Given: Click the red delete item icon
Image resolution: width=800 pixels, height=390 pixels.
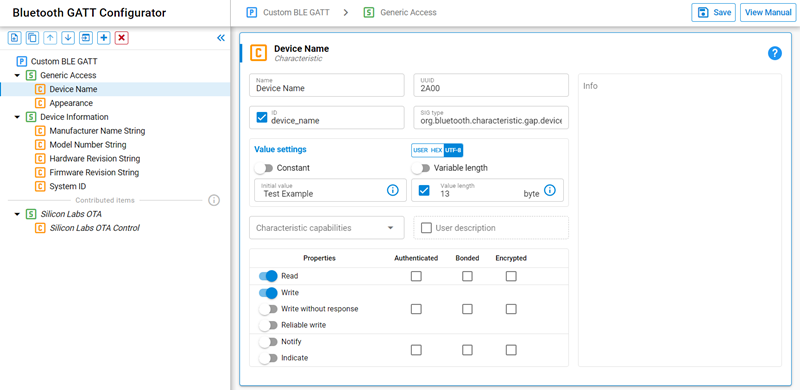Looking at the screenshot, I should tap(121, 38).
